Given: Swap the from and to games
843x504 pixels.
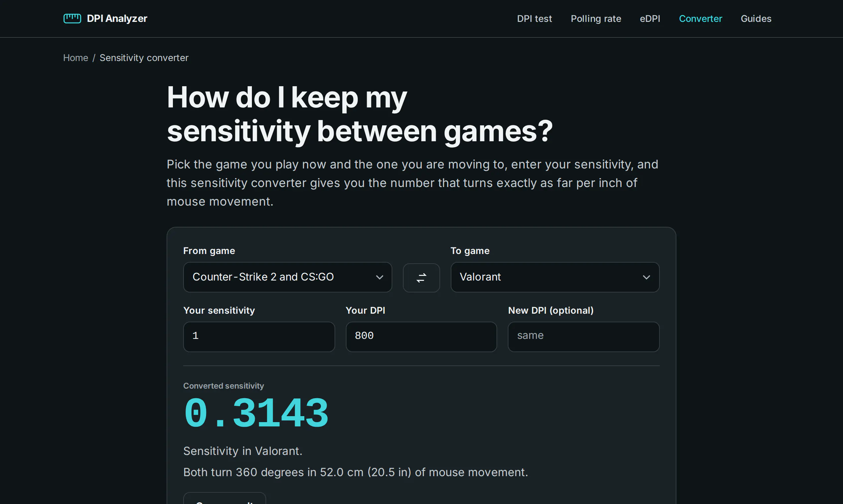Looking at the screenshot, I should (421, 278).
